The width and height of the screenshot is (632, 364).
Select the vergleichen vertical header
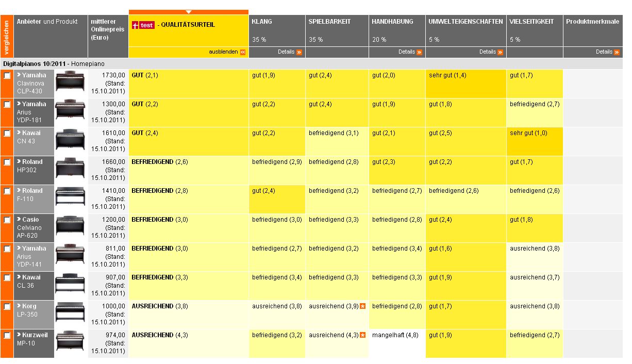(x=7, y=36)
